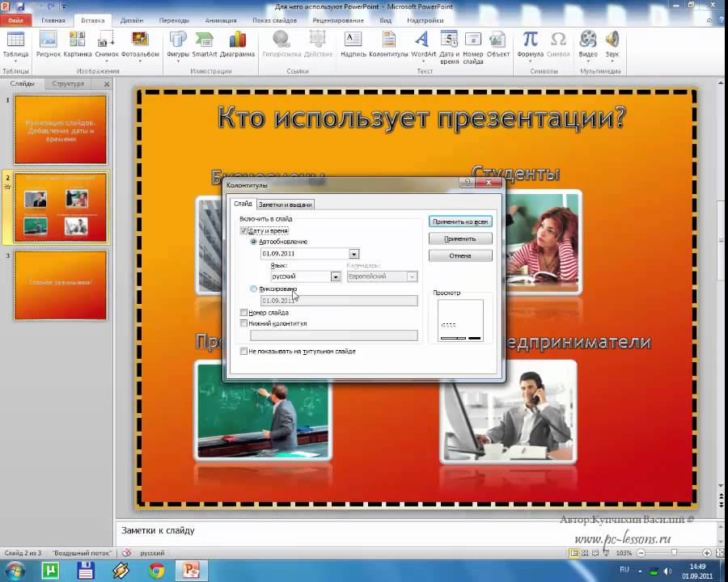Expand the Звук dropdown arrow

pyautogui.click(x=612, y=61)
